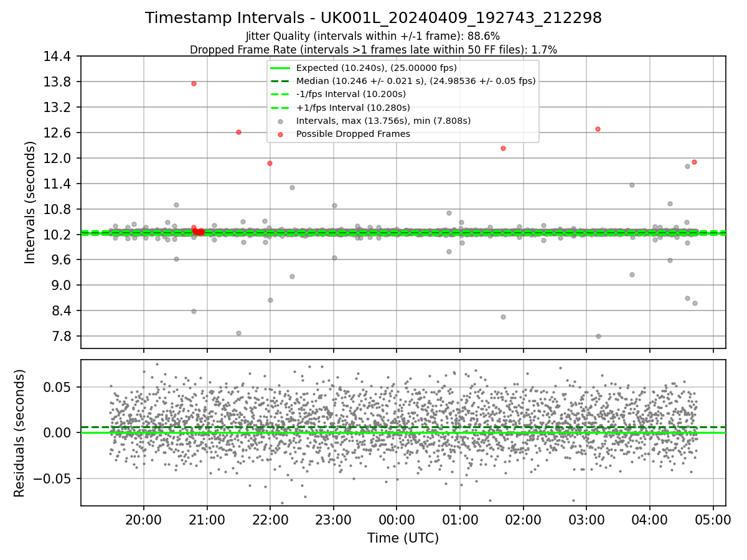Screen dimensions: 747x560
Task: Click the highest red dropped-frame point near 13.8 seconds
Action: click(x=194, y=83)
